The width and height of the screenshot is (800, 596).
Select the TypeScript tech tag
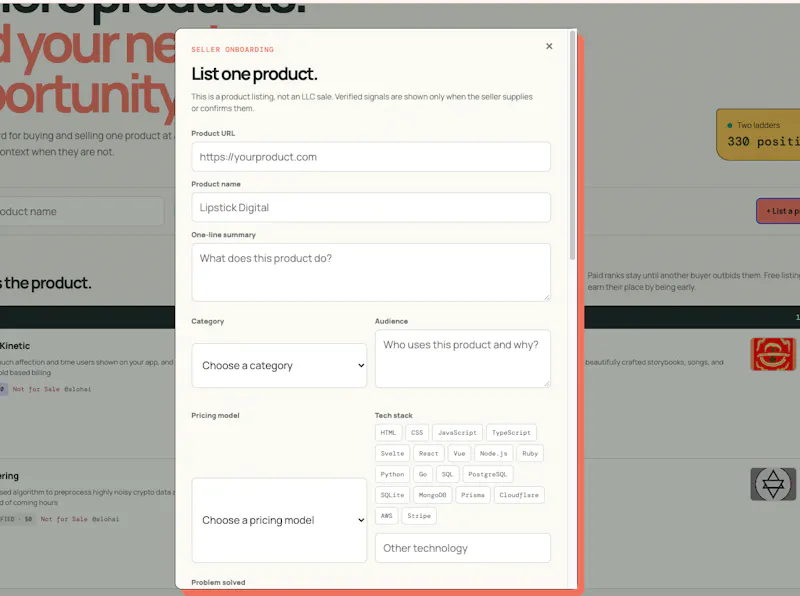click(x=511, y=432)
